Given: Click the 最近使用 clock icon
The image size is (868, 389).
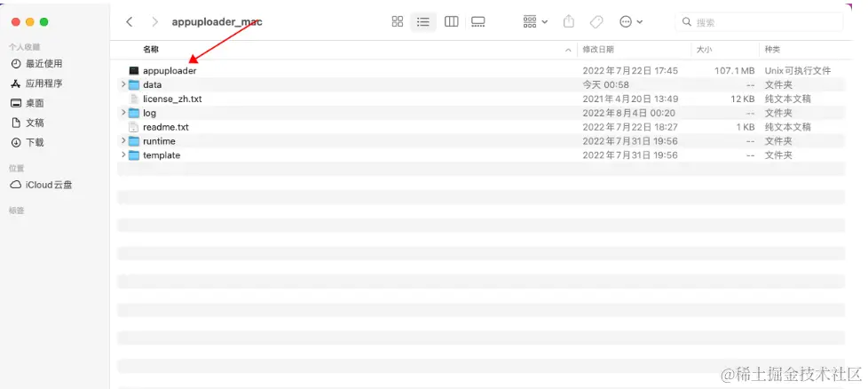Looking at the screenshot, I should [16, 64].
